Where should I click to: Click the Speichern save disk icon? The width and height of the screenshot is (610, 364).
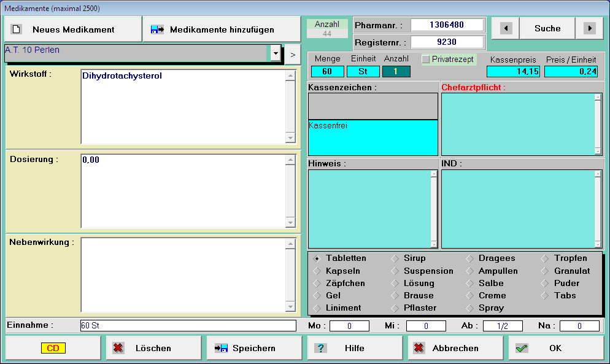(x=221, y=348)
